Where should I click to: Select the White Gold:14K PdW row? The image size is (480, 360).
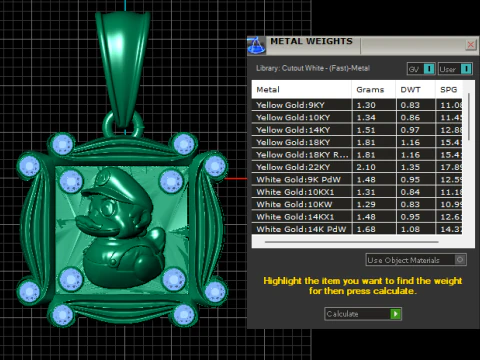point(357,229)
